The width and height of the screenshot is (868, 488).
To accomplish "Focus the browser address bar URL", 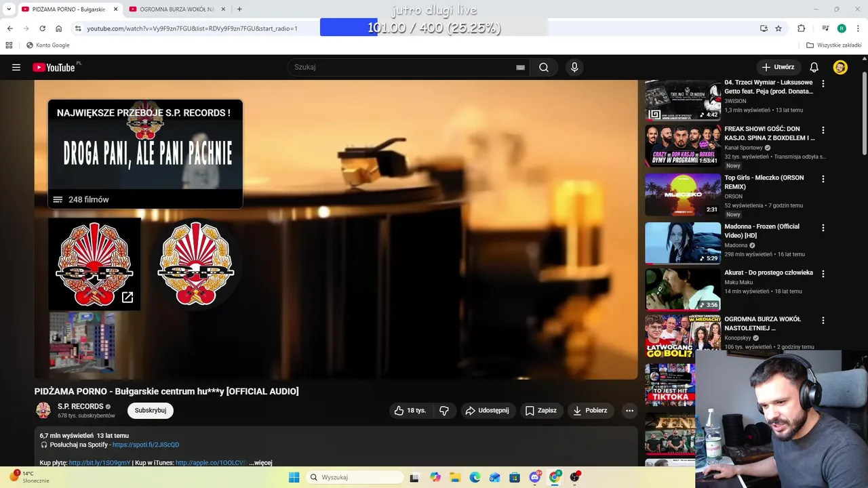I will click(192, 28).
